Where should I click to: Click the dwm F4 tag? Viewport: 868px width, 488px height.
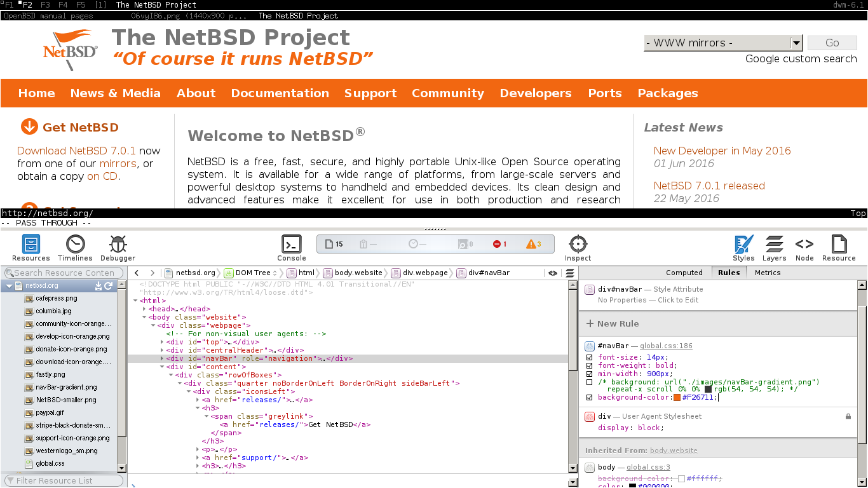pyautogui.click(x=63, y=4)
